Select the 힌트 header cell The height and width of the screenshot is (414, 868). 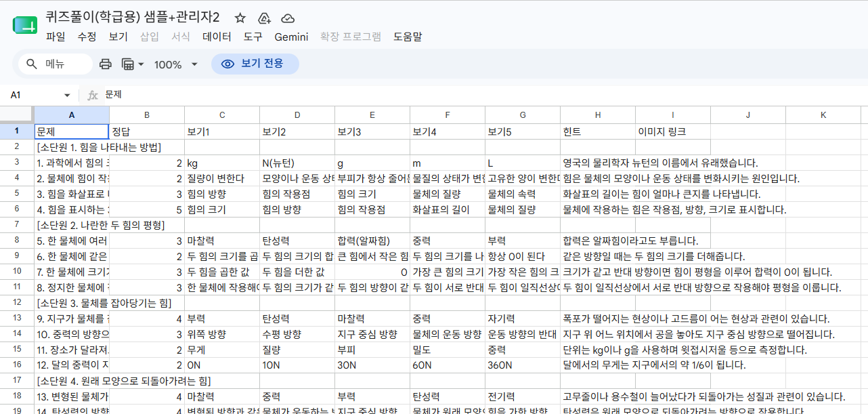coord(598,131)
